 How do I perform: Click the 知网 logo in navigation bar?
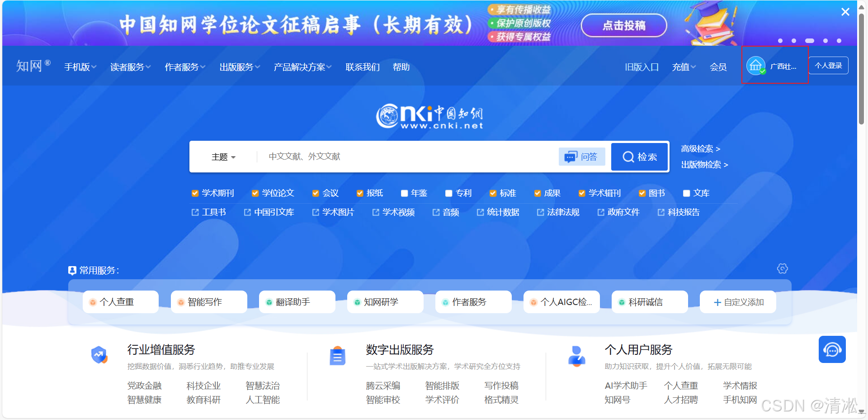coord(33,66)
